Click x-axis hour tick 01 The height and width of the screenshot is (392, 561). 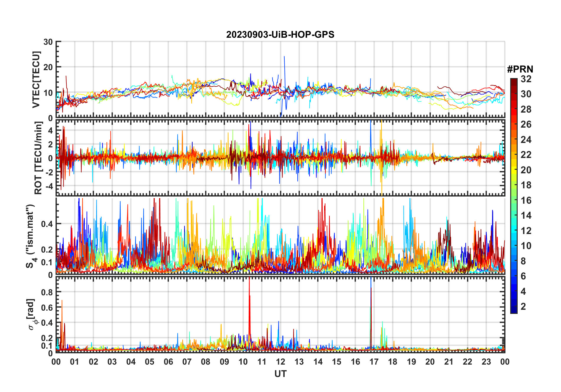75,362
